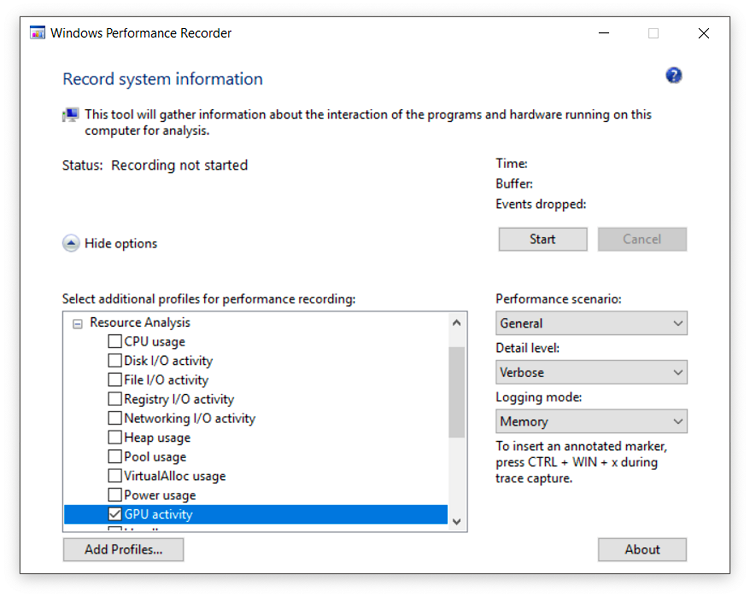Open the About dialog button

click(x=642, y=549)
